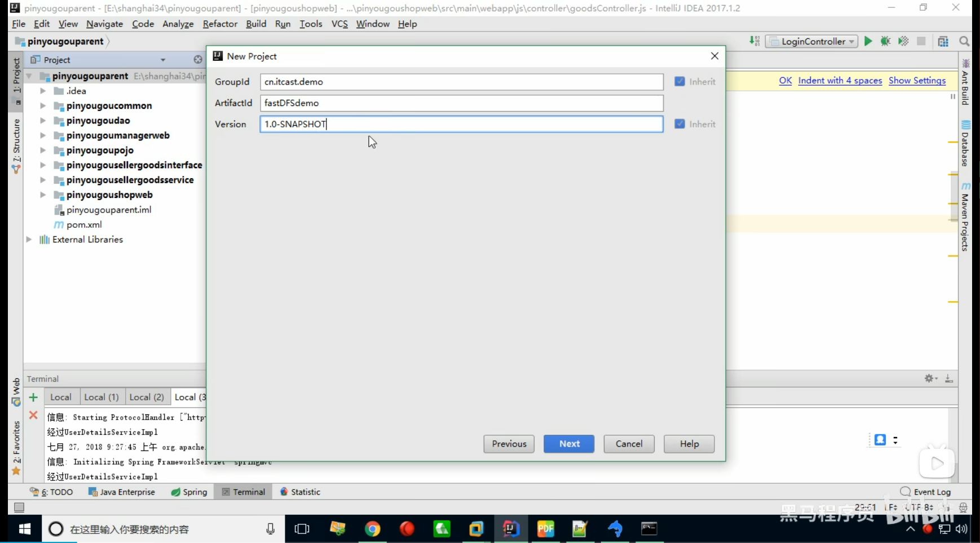Click the Previous button
Viewport: 980px width, 543px height.
coord(509,444)
